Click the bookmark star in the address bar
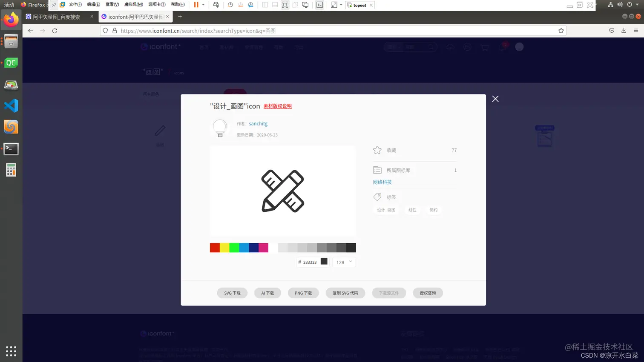Screen dimensions: 644x362 tap(561, 30)
